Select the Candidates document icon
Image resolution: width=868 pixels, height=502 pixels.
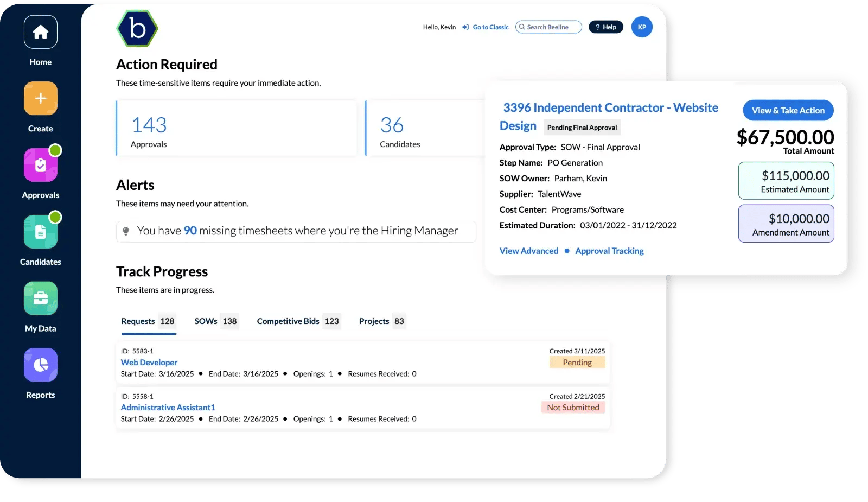point(41,232)
